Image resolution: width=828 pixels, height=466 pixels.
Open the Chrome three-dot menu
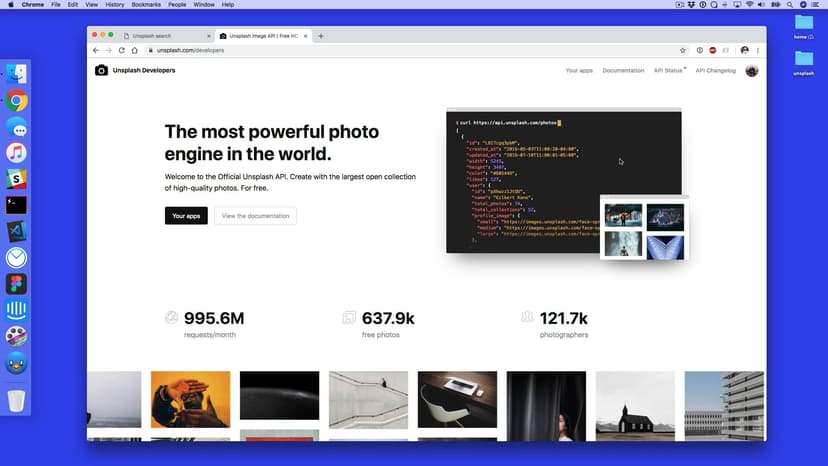coord(758,50)
